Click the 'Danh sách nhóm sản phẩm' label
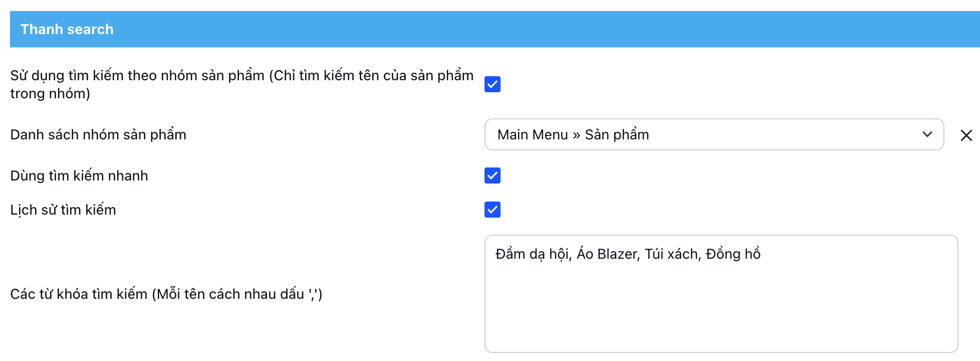Viewport: 980px width, 361px height. (x=98, y=134)
